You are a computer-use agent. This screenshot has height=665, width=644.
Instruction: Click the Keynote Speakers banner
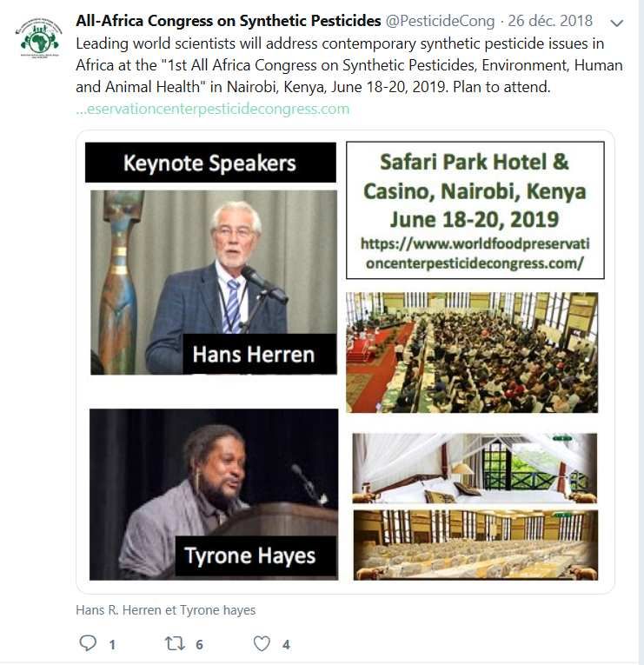(x=210, y=163)
